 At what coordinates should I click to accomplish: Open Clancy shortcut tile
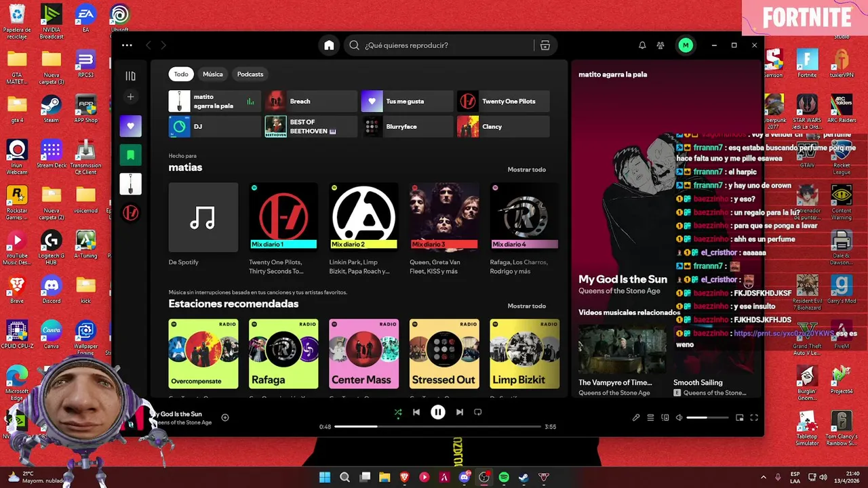pos(503,127)
